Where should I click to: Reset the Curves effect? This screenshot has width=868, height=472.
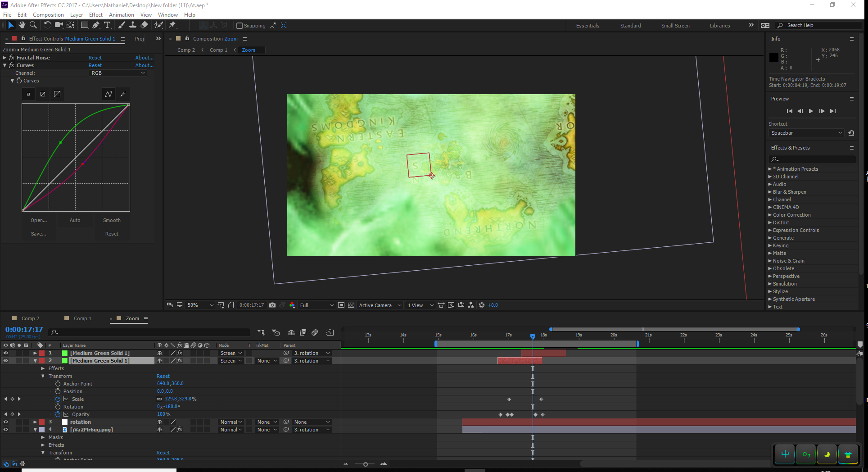(95, 65)
